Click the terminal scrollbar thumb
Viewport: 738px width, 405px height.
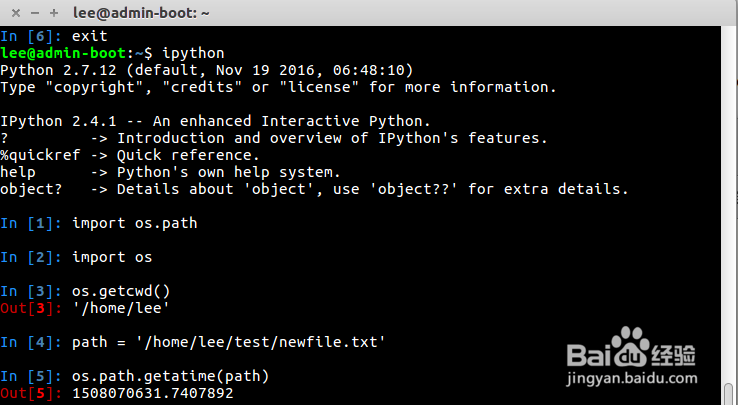(729, 395)
